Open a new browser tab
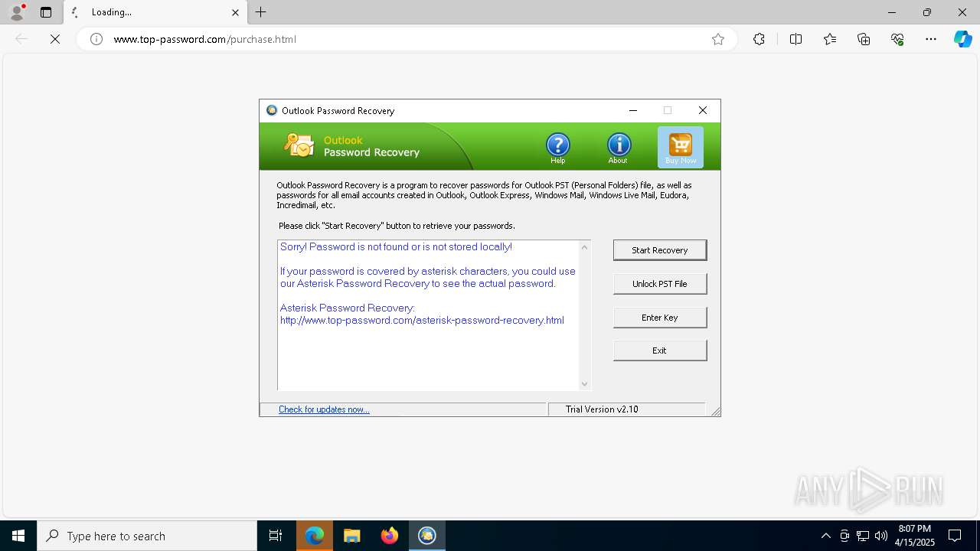Image resolution: width=980 pixels, height=551 pixels. (x=261, y=12)
